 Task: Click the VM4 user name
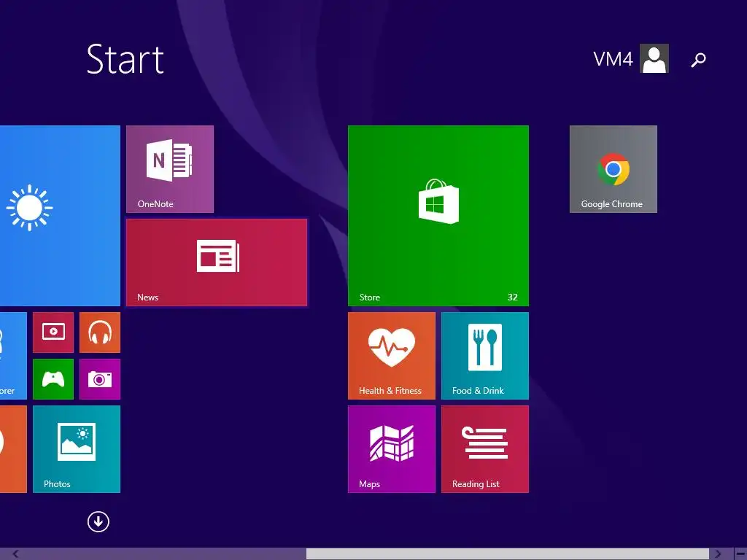pyautogui.click(x=613, y=59)
